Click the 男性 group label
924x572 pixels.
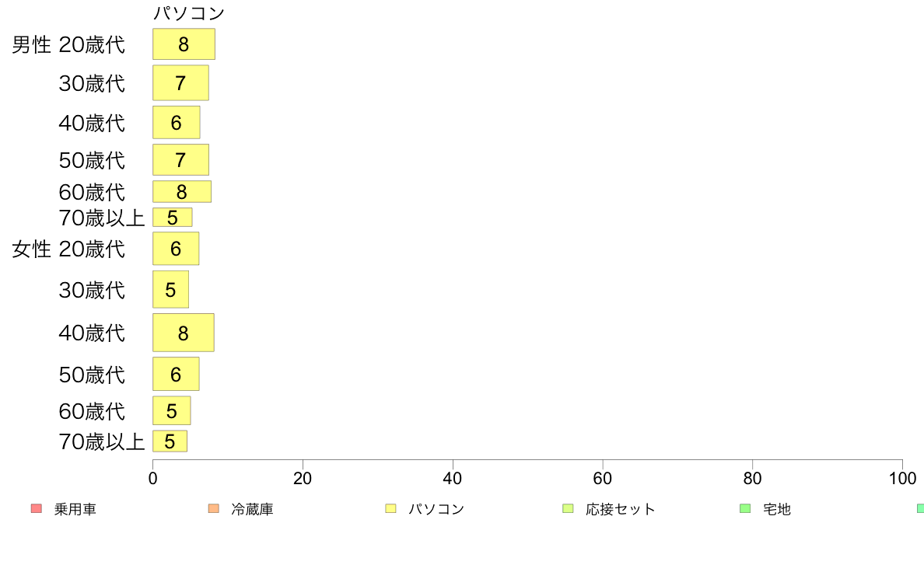click(x=31, y=45)
